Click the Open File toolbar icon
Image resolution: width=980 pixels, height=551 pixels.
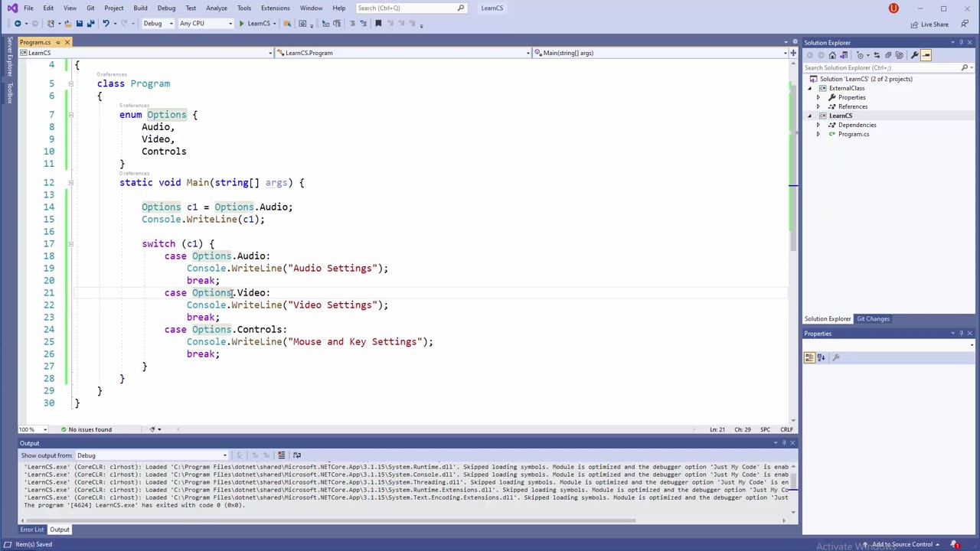(68, 24)
